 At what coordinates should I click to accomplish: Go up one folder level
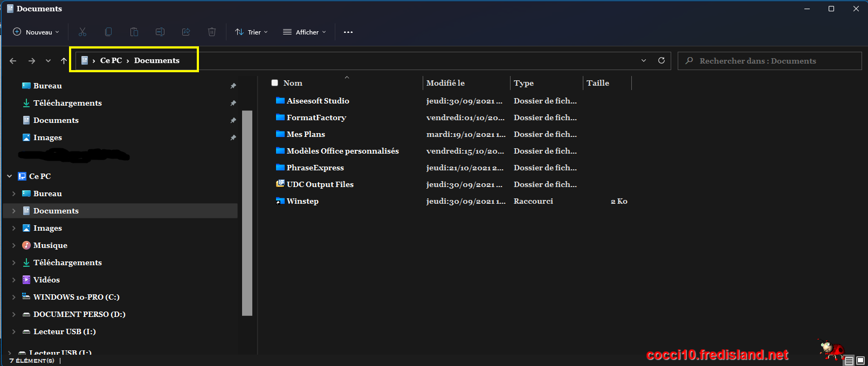point(64,61)
